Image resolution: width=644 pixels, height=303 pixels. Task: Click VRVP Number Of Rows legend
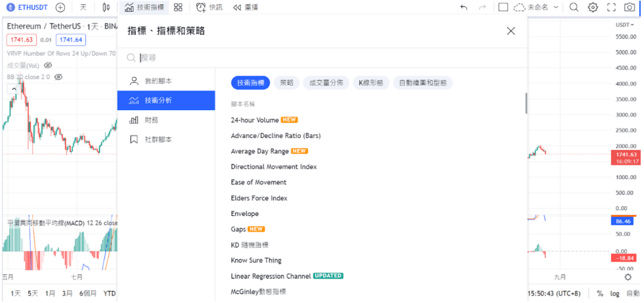[x=61, y=53]
